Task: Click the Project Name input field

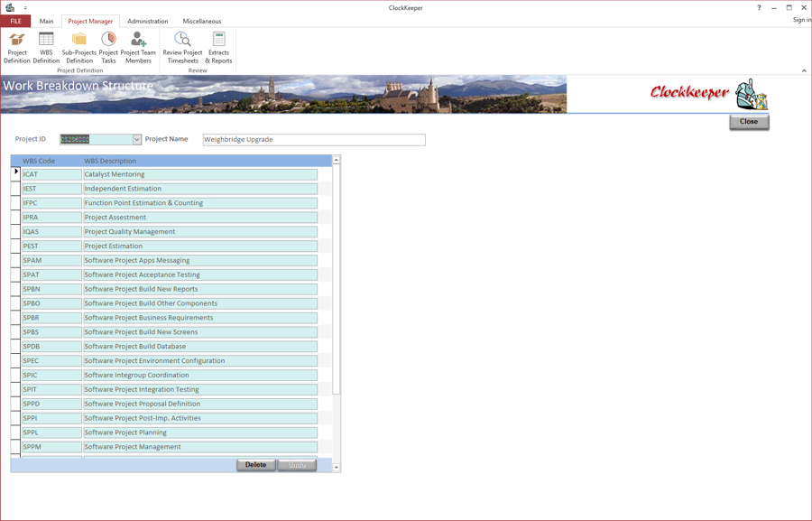Action: 314,139
